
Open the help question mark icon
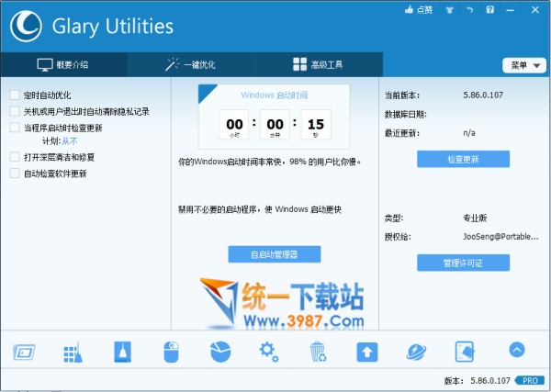(x=490, y=10)
